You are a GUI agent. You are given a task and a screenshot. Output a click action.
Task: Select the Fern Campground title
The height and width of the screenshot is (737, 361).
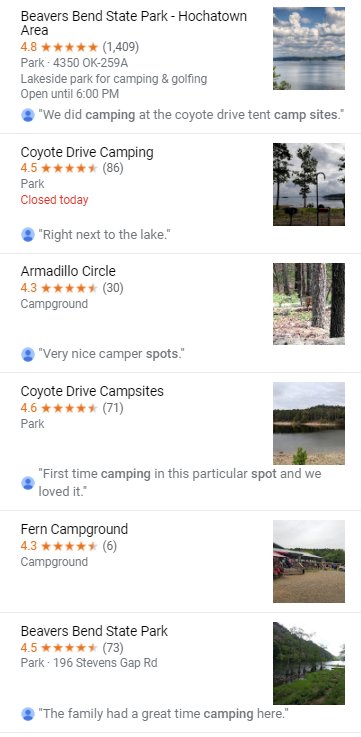click(x=74, y=529)
